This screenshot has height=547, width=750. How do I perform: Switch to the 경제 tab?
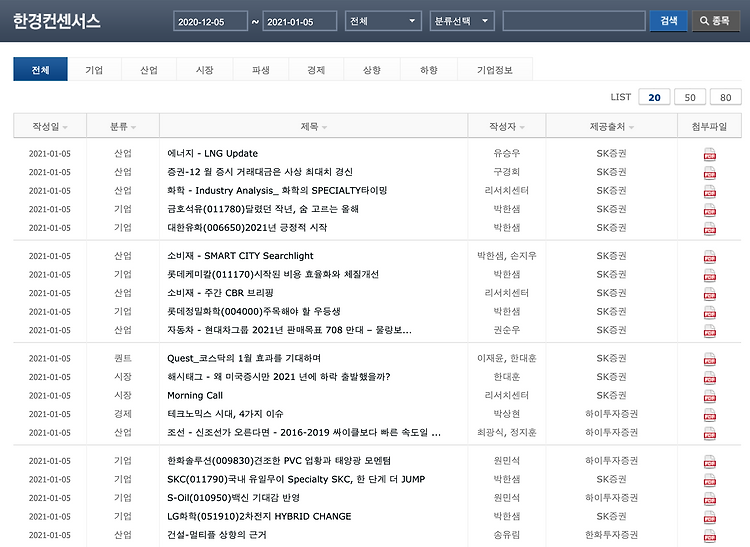coord(316,69)
